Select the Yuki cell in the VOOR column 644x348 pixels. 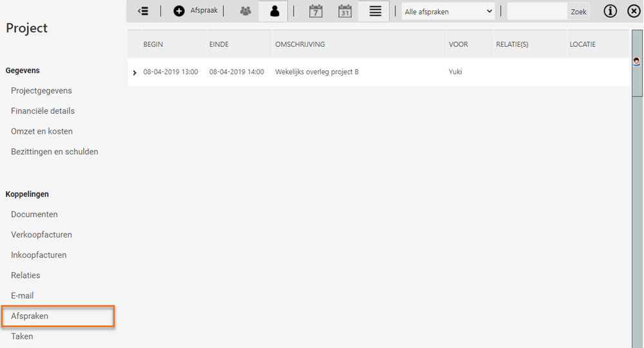[455, 72]
